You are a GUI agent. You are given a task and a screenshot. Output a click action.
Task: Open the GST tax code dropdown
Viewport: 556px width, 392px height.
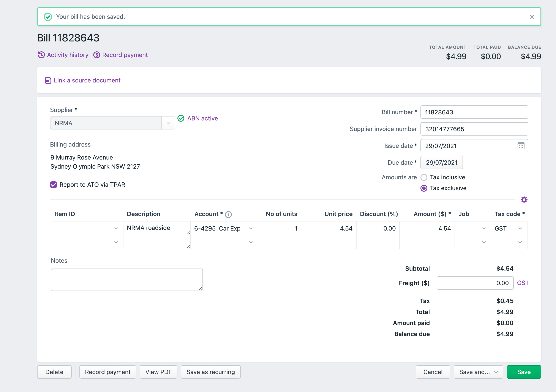click(520, 229)
